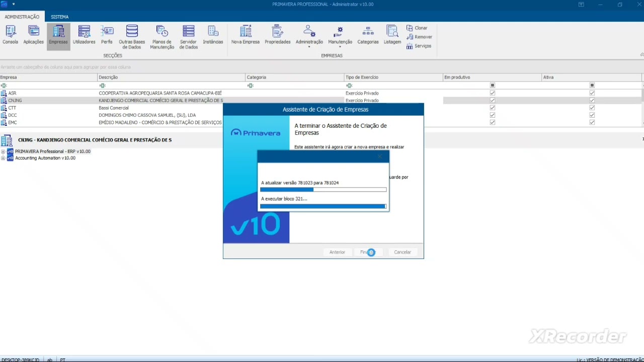Click the version update progress bar

pyautogui.click(x=324, y=190)
